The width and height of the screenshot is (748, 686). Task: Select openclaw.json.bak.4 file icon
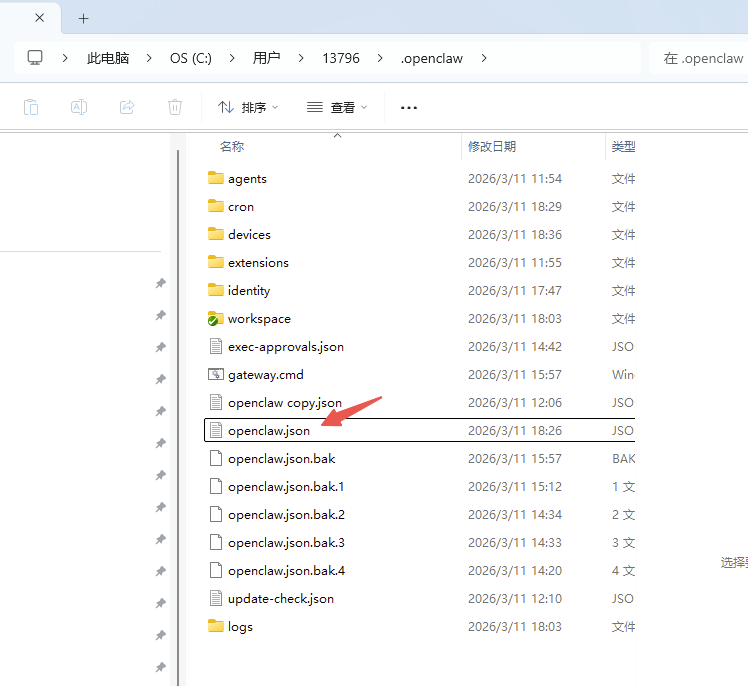216,570
